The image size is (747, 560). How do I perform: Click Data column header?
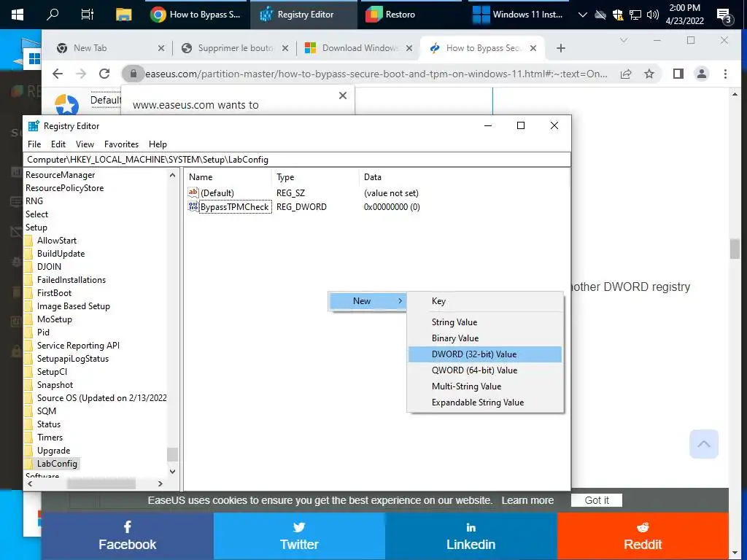463,177
